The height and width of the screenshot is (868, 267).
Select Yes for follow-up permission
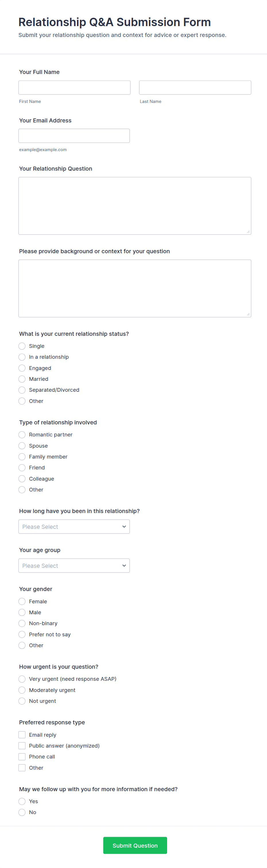point(22,801)
